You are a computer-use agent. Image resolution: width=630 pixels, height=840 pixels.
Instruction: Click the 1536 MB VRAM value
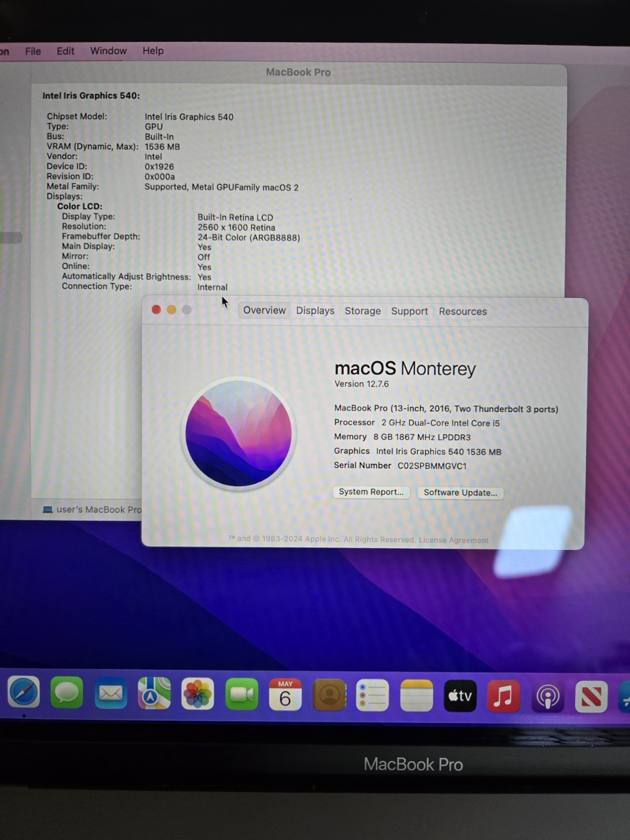click(x=162, y=146)
